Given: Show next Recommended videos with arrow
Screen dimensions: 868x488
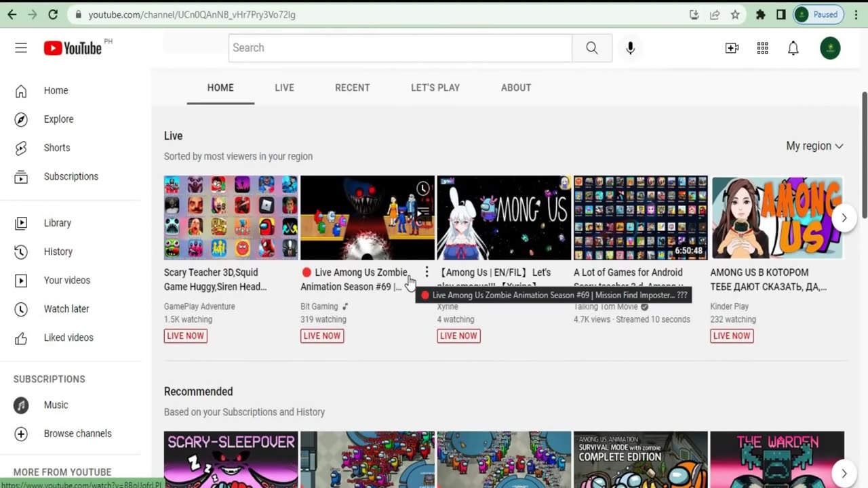Looking at the screenshot, I should [844, 473].
